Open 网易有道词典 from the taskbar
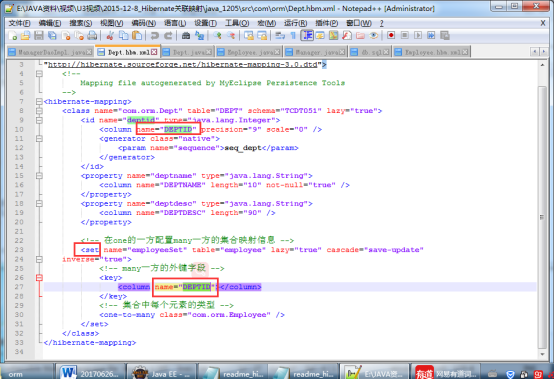This screenshot has width=554, height=380. (447, 373)
